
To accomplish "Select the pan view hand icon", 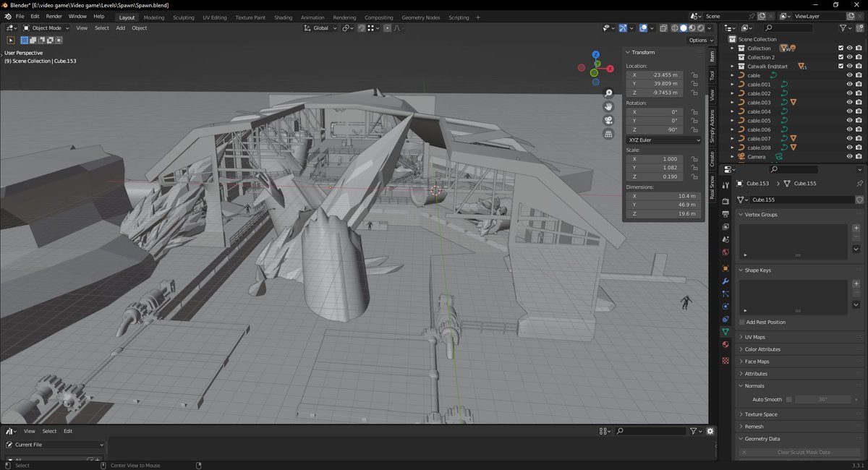I will tap(609, 106).
